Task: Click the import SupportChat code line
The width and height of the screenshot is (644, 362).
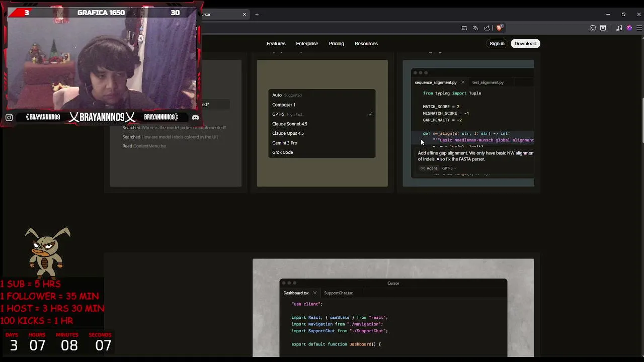Action: pyautogui.click(x=340, y=331)
